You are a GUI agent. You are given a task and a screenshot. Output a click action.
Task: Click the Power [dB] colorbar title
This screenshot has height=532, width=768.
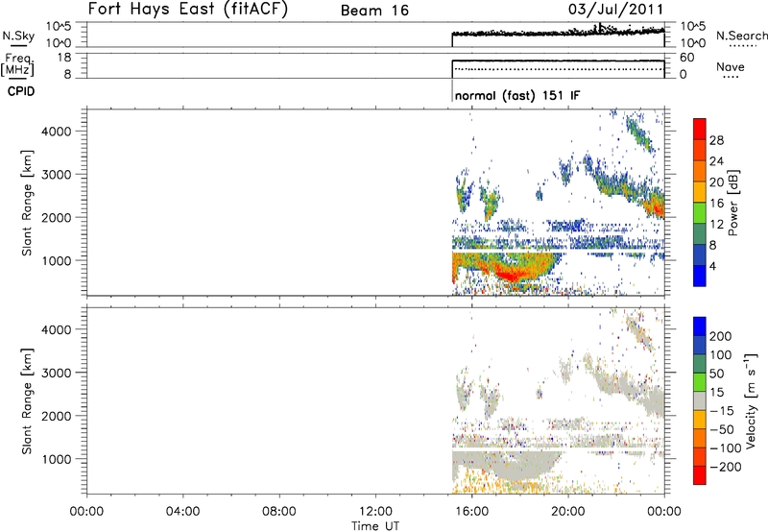pos(732,203)
